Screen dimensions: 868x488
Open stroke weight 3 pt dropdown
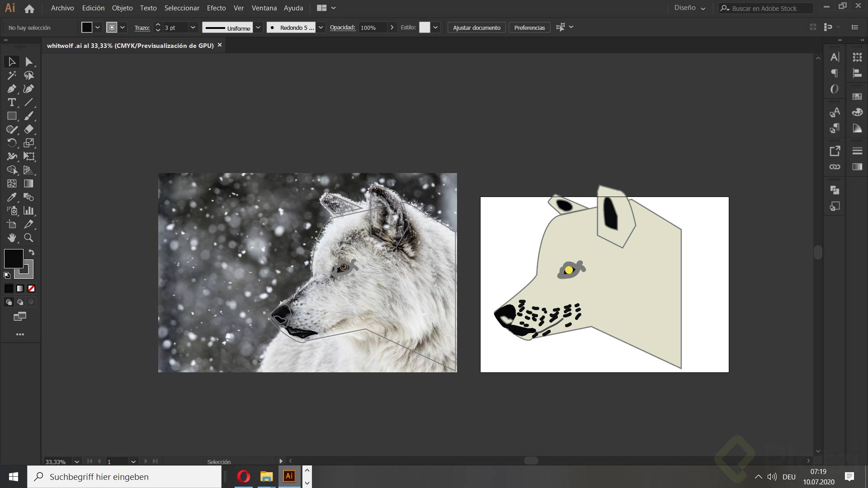tap(193, 28)
